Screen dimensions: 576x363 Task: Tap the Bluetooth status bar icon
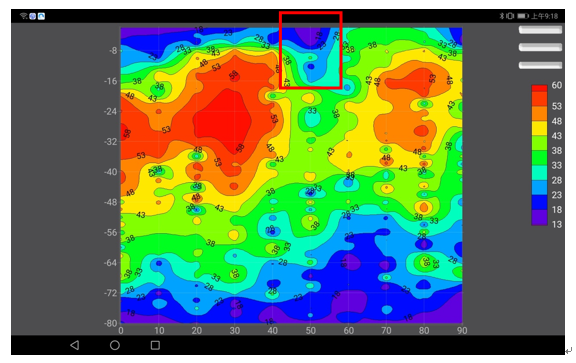[x=501, y=16]
